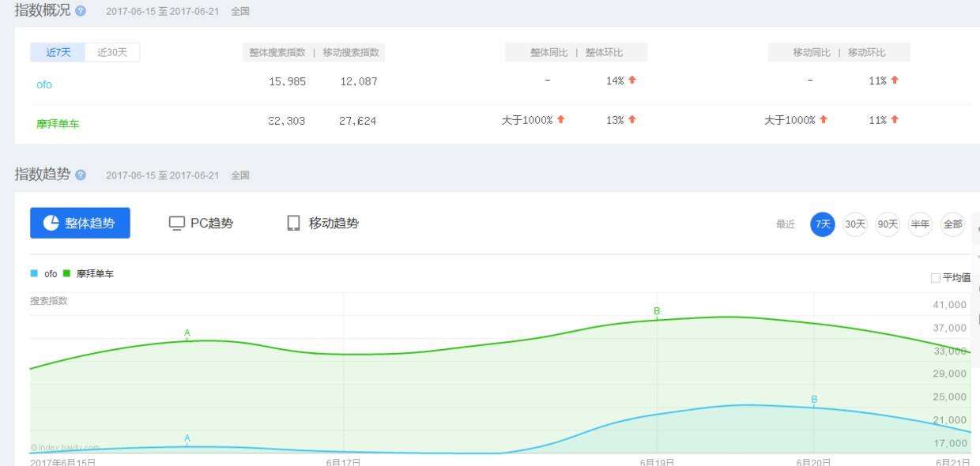Choose the 全部 range button
980x466 pixels.
pos(952,224)
